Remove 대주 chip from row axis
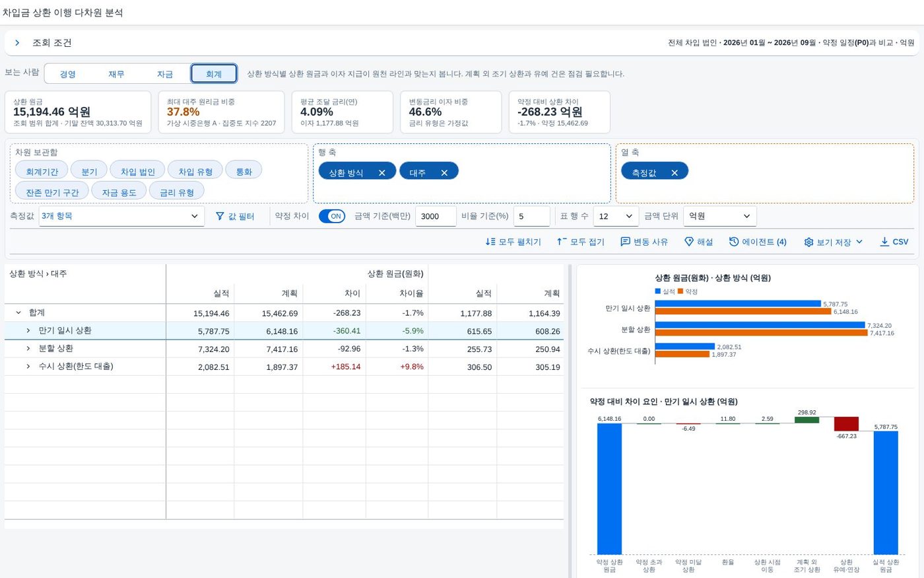The width and height of the screenshot is (924, 578). point(444,172)
